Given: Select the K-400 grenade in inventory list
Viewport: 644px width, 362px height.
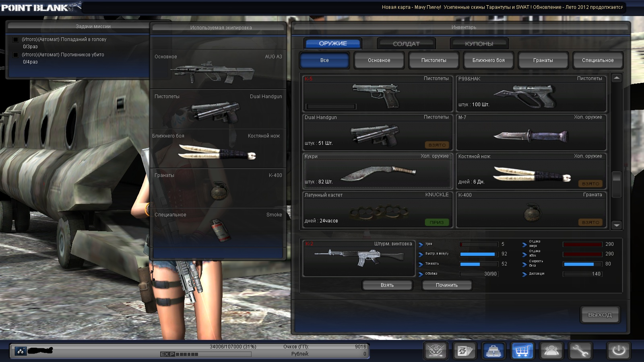Looking at the screenshot, I should [x=531, y=210].
